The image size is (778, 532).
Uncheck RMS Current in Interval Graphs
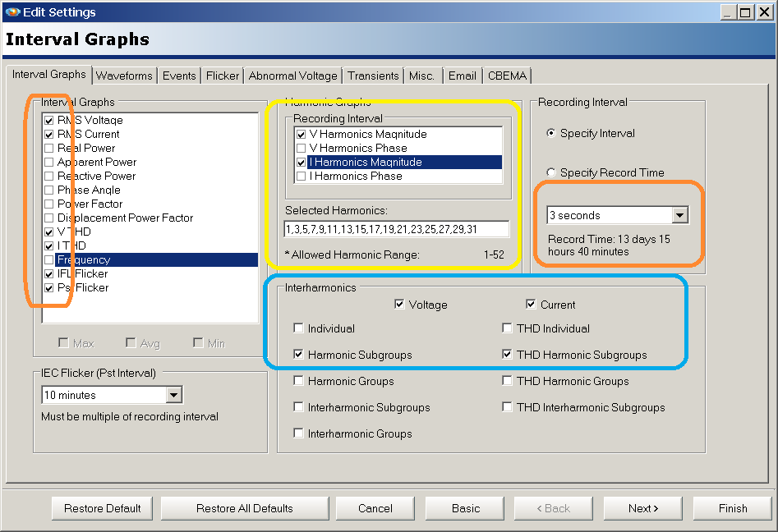point(49,134)
